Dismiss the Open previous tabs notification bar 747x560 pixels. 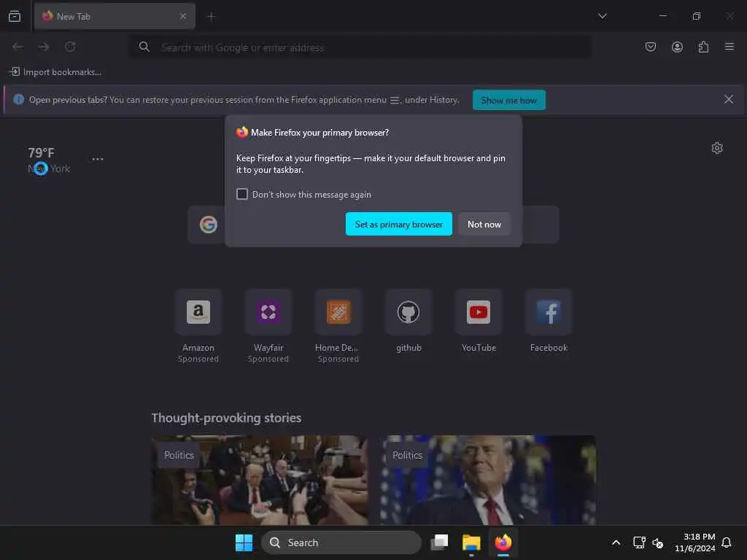pyautogui.click(x=729, y=99)
